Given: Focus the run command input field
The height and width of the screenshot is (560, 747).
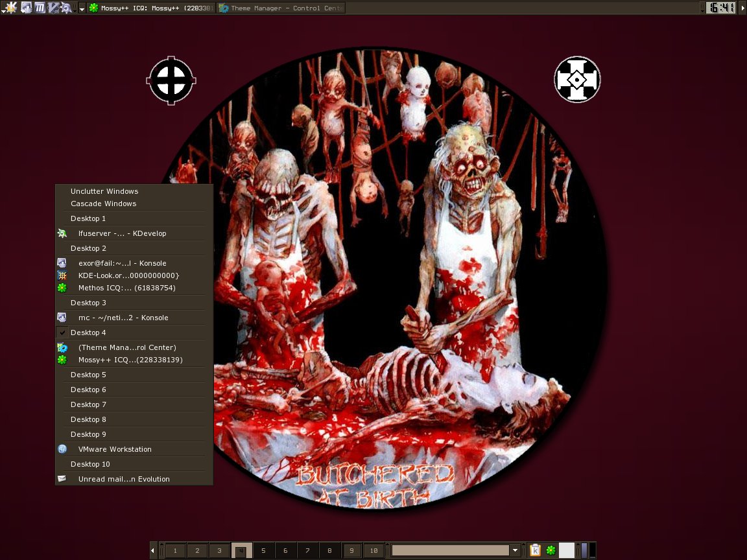Looking at the screenshot, I should (450, 550).
